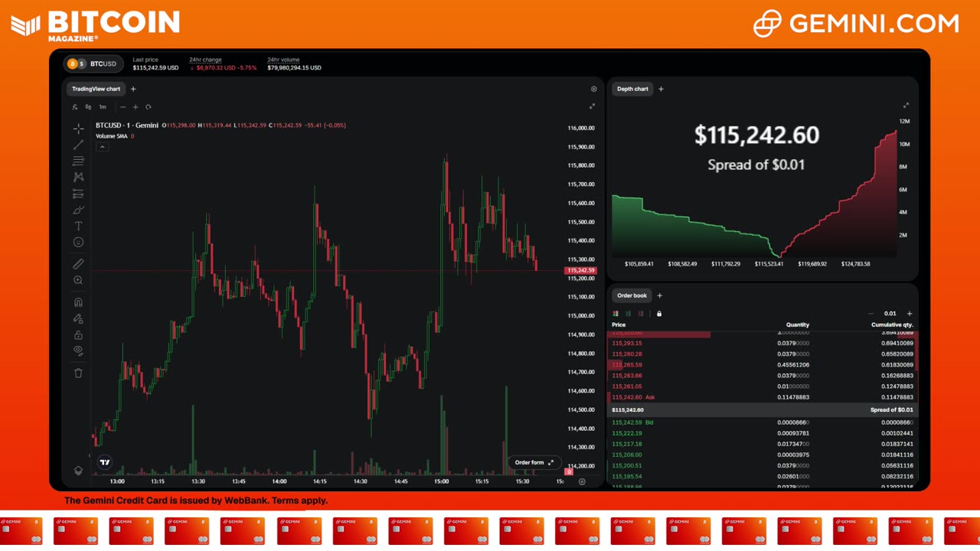Open the Order form popout button

(x=534, y=462)
